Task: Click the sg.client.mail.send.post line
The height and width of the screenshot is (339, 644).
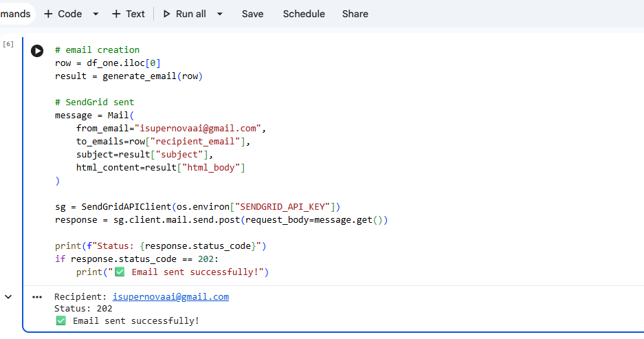Action: (221, 220)
